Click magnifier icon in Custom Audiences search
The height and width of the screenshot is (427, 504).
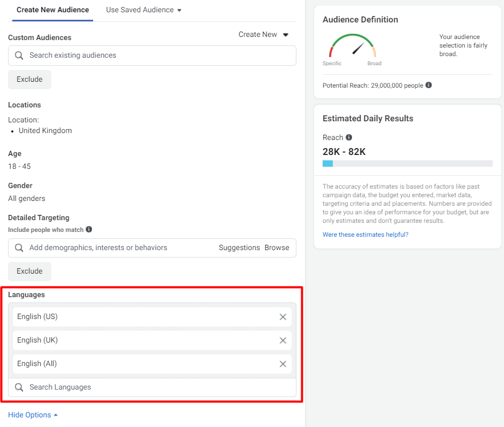tap(19, 56)
